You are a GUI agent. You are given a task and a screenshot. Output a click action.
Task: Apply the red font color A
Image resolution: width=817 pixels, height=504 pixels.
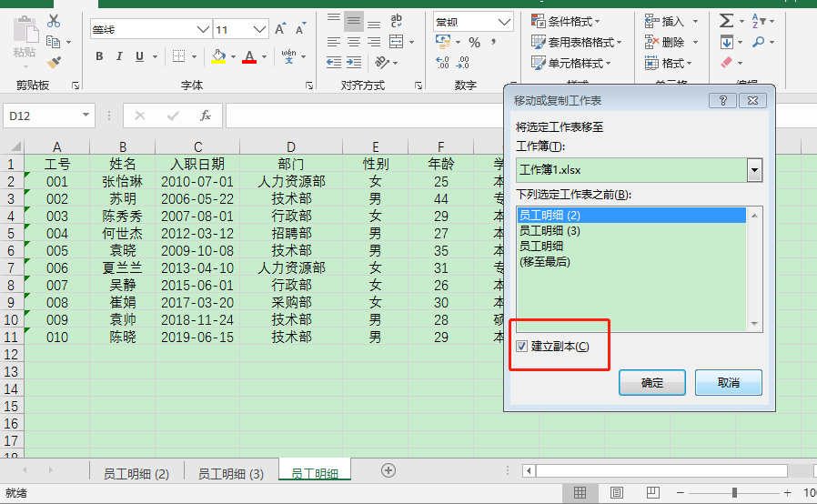[249, 56]
